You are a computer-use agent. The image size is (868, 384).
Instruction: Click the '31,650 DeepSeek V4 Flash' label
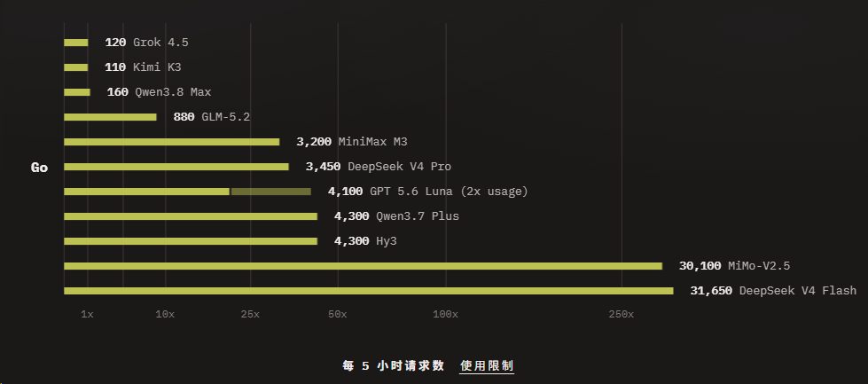click(x=773, y=291)
